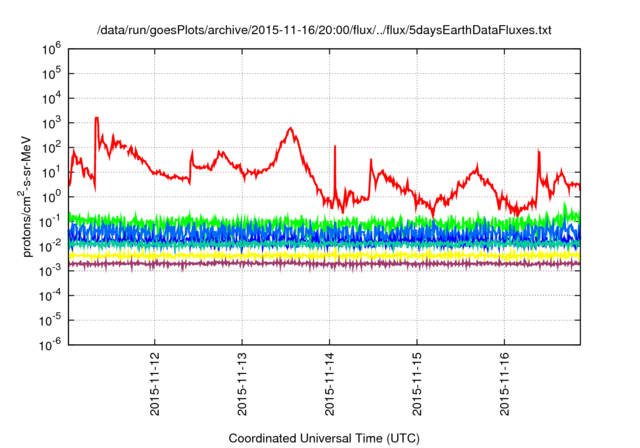640x448 pixels.
Task: Click the 10^4 y-axis tick label
Action: (51, 98)
